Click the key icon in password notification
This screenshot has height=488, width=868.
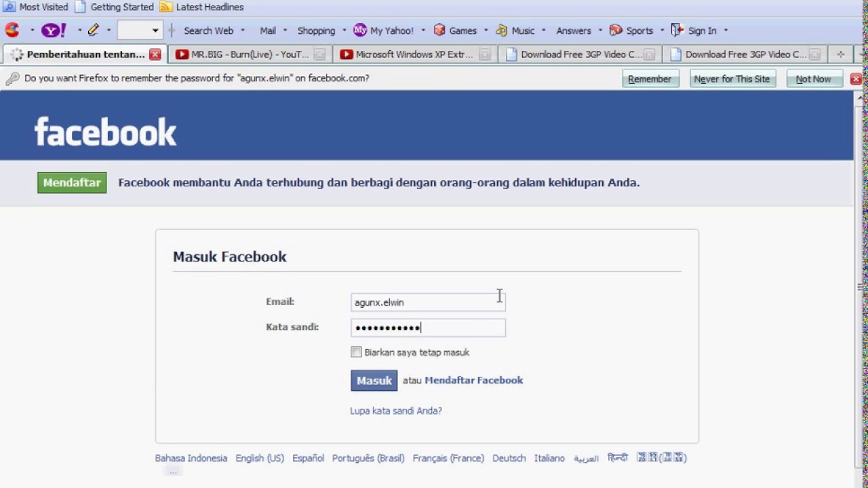tap(12, 79)
